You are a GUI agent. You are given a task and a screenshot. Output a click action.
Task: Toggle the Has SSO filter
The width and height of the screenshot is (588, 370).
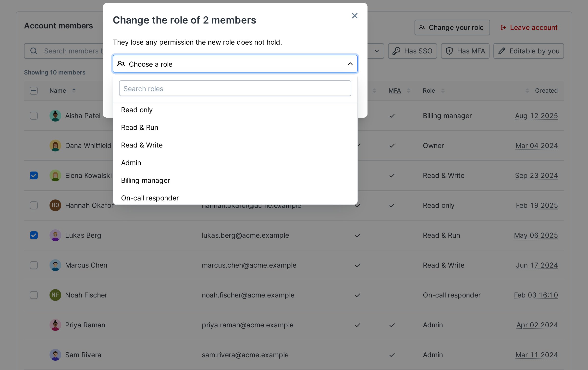point(412,51)
